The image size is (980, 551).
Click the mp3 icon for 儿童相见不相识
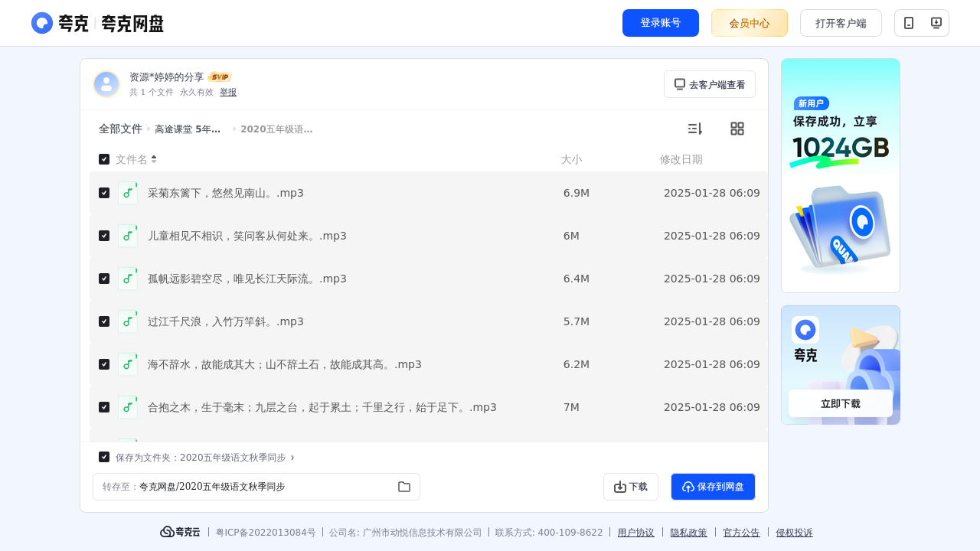point(128,236)
